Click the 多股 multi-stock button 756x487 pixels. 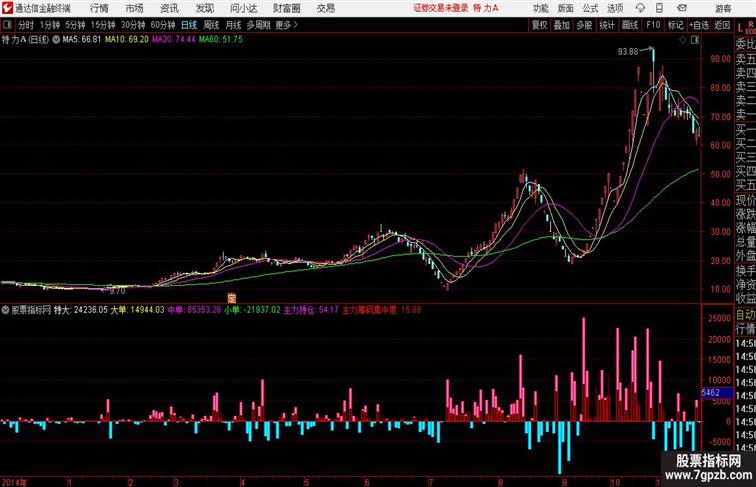coord(584,25)
